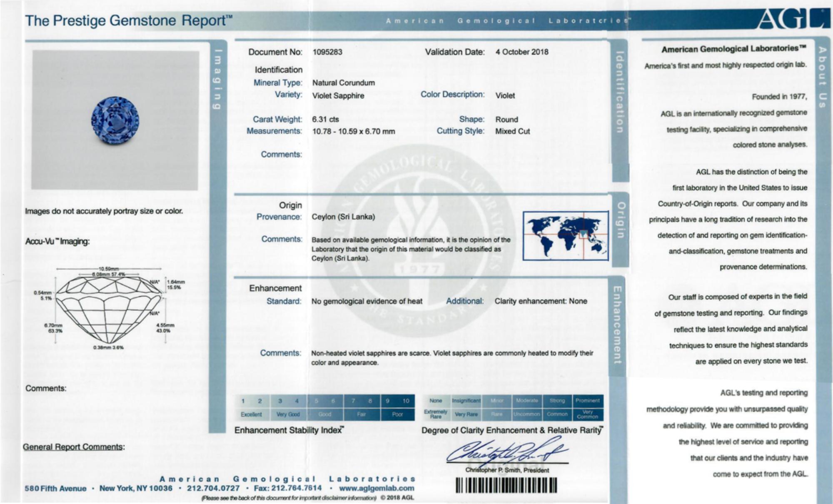Screen dimensions: 833x504
Task: Click "Christopher P. Smith, President" name
Action: pos(507,470)
